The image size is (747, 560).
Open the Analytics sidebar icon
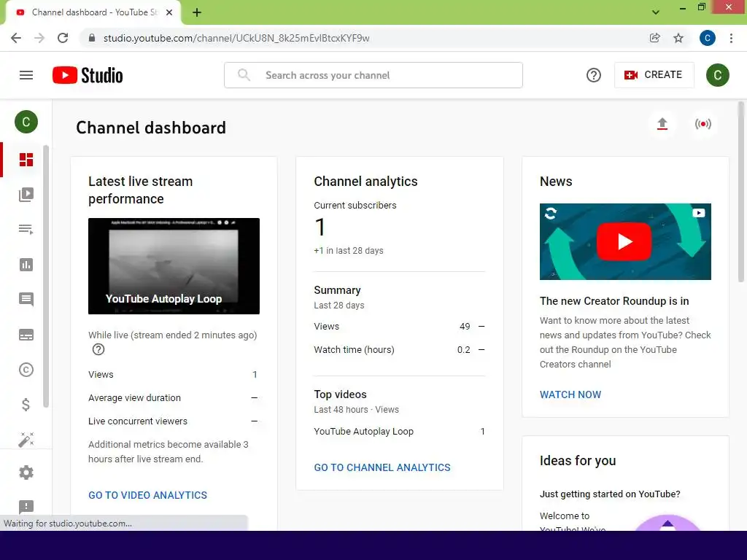(26, 265)
